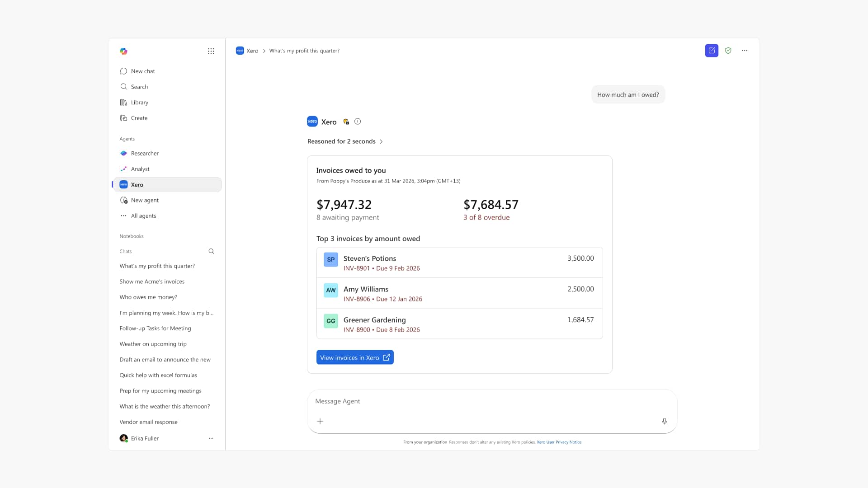Viewport: 868px width, 488px height.
Task: Click the '3 of 8 overdue' label
Action: point(486,217)
